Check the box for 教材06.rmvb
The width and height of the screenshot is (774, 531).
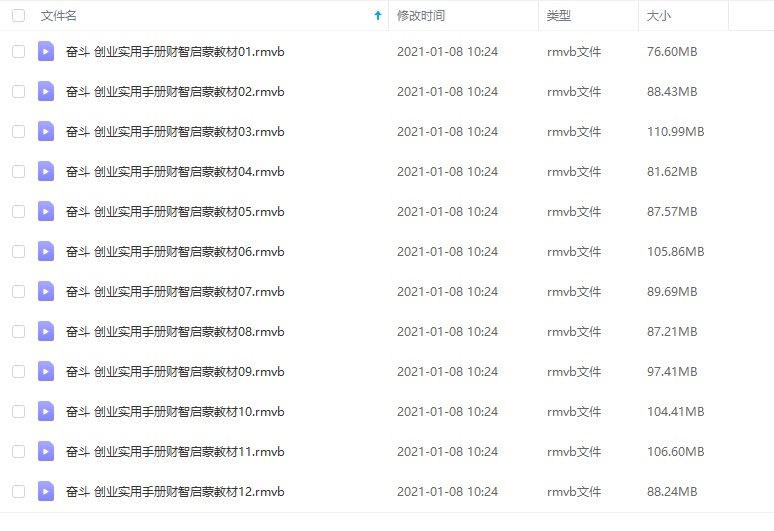click(x=18, y=251)
